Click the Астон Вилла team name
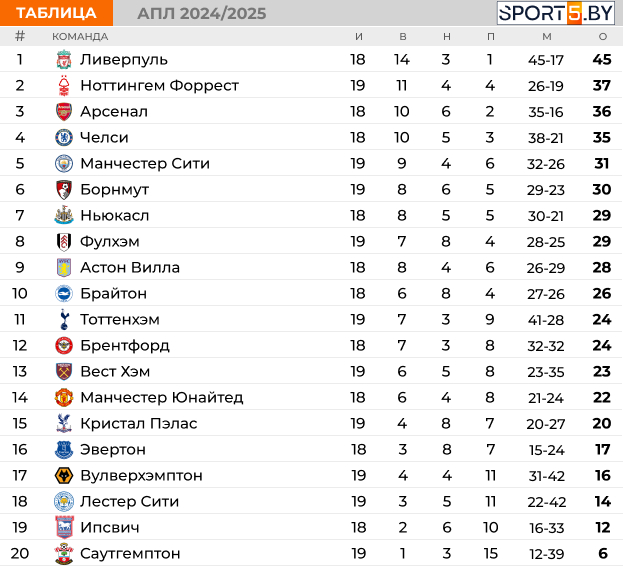This screenshot has width=623, height=566. [130, 267]
